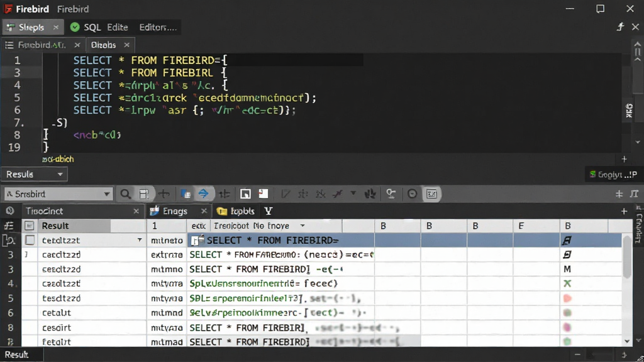Viewport: 644px width, 362px height.
Task: Close the Sliepls tab
Action: (x=56, y=27)
